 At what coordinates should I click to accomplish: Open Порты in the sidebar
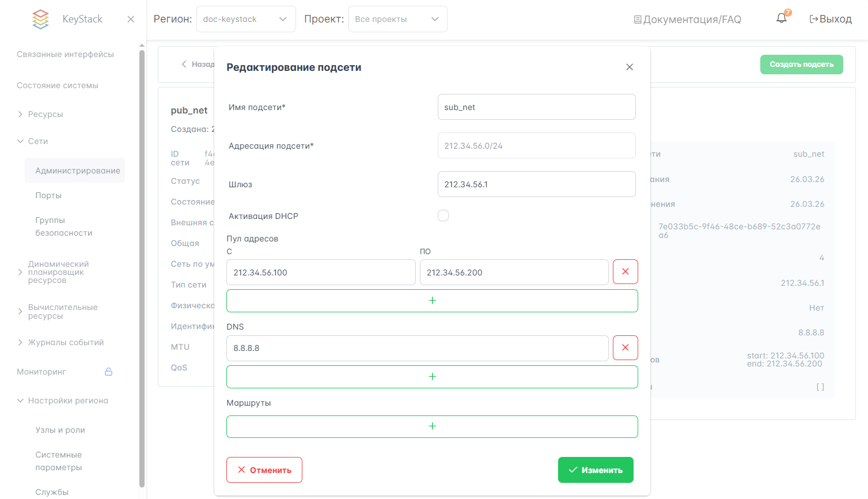(x=48, y=195)
